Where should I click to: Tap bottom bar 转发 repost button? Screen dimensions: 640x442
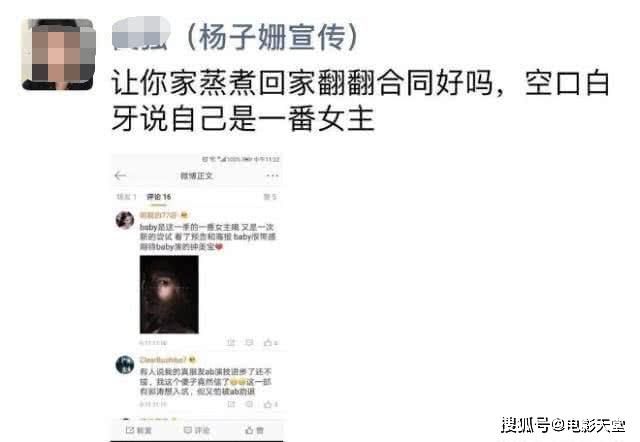pos(139,430)
